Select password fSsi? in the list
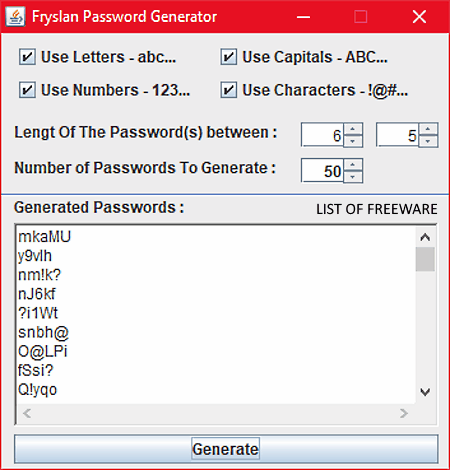 pos(36,370)
